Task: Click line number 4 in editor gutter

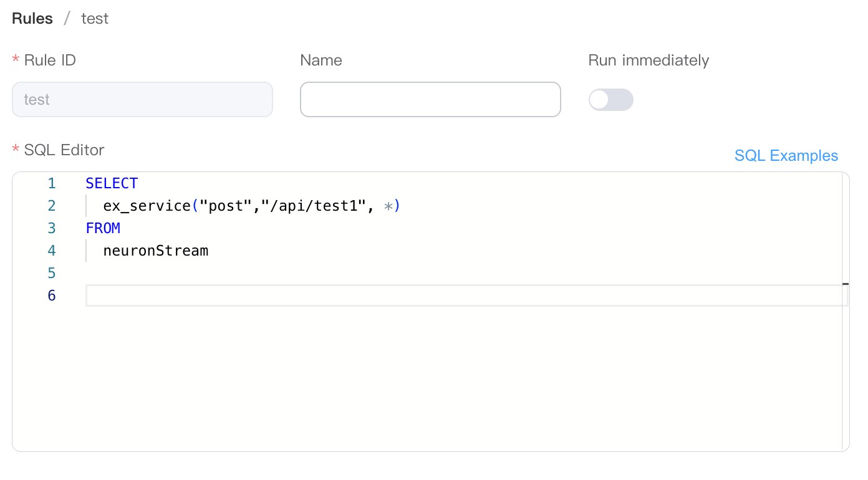Action: pyautogui.click(x=52, y=251)
